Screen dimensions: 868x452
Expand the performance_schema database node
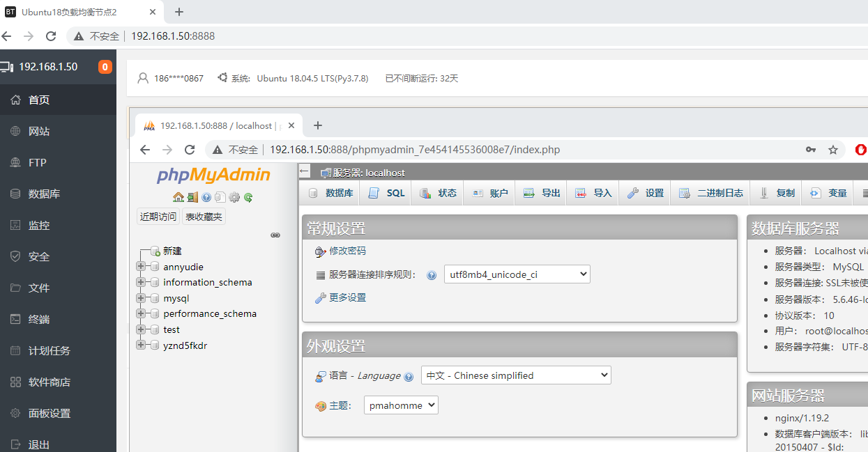[141, 313]
